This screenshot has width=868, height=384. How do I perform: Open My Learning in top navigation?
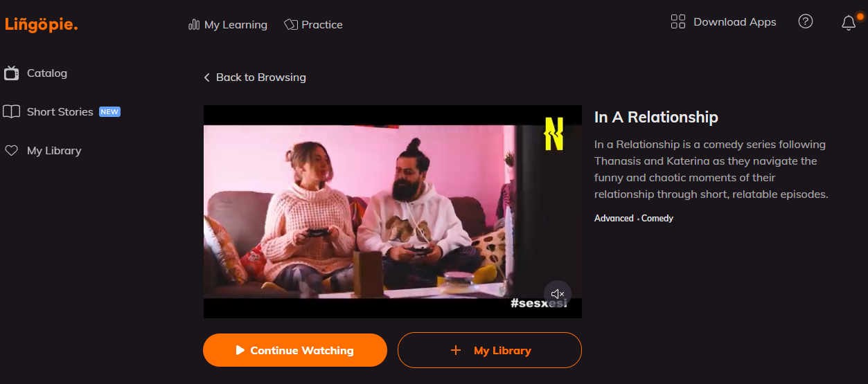[x=236, y=25]
